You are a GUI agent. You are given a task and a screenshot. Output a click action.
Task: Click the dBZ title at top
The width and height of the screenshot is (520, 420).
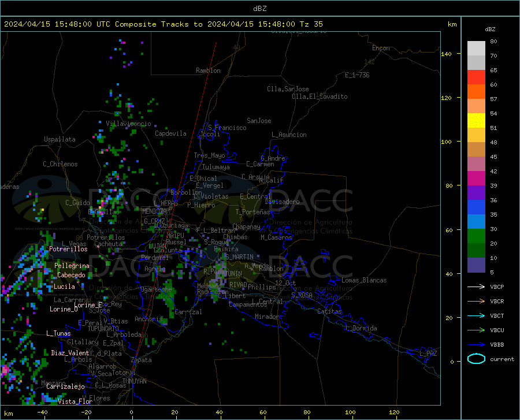[259, 9]
